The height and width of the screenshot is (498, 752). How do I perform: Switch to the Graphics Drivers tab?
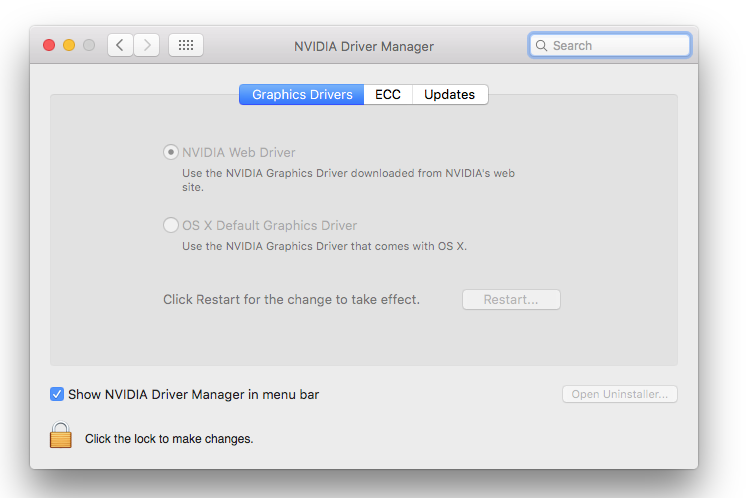[x=301, y=95]
